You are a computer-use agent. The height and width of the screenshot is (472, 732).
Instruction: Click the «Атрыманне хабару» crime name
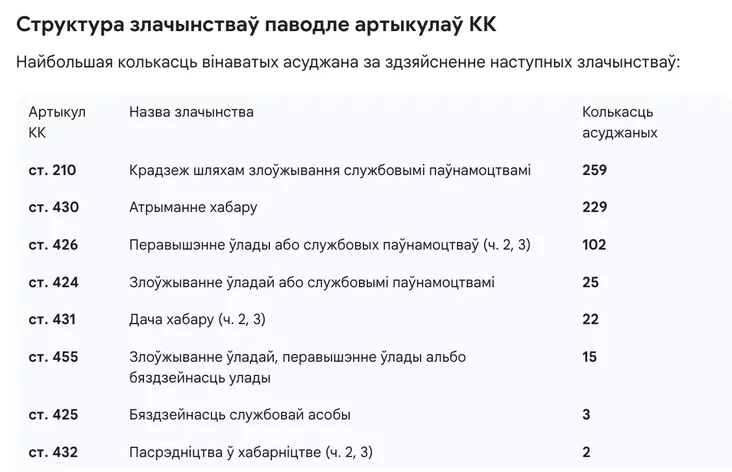[193, 208]
